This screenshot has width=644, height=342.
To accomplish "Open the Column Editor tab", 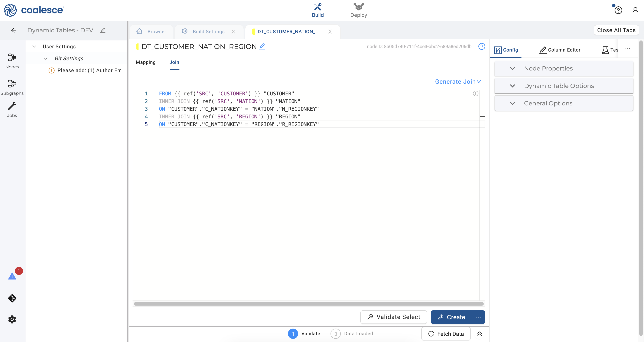I will point(560,50).
